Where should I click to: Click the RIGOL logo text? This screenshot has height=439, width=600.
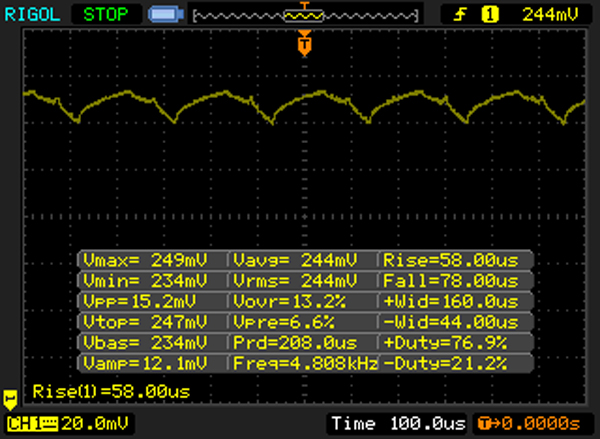pos(33,15)
